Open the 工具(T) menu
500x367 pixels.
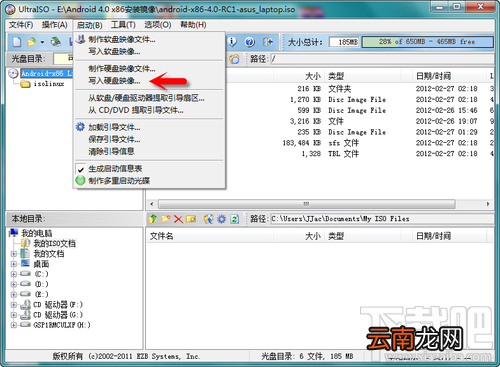123,25
